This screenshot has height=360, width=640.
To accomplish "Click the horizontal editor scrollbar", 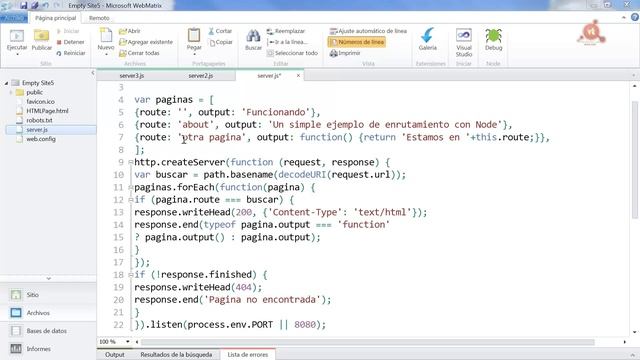I will pos(367,342).
